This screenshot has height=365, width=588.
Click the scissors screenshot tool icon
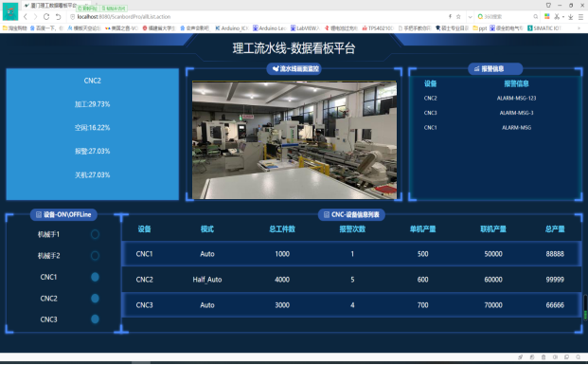coord(557,16)
